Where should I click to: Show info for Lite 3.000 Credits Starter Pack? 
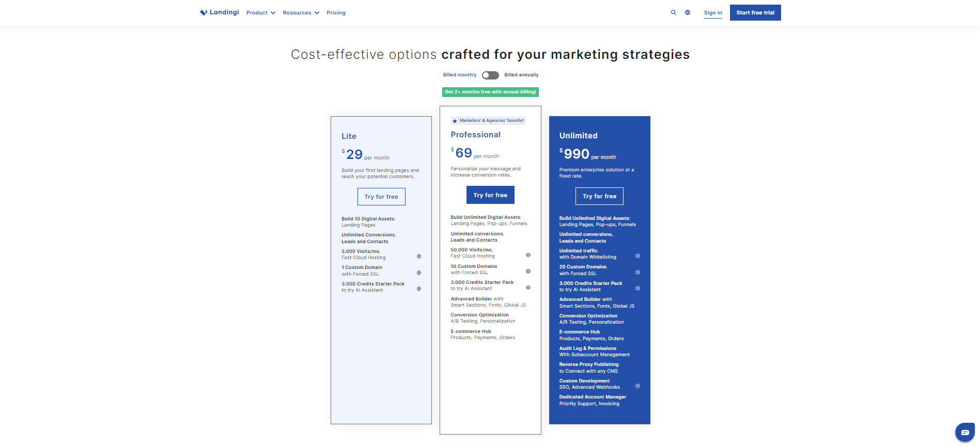click(x=419, y=289)
